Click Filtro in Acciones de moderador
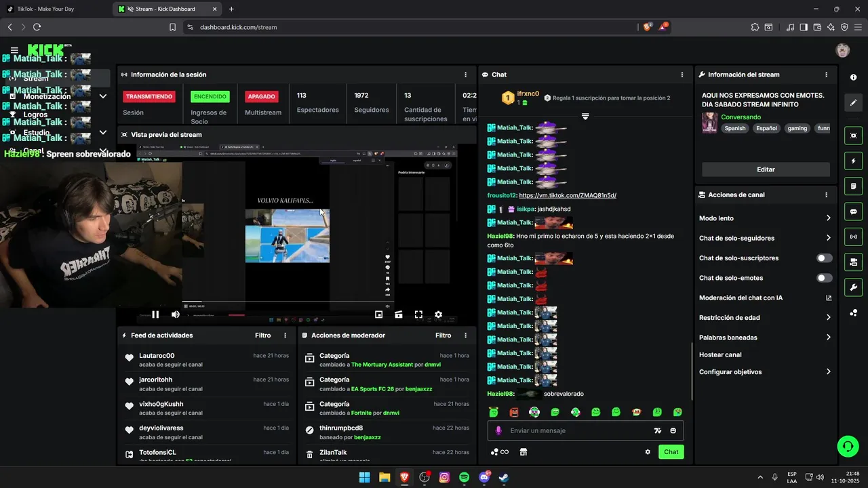This screenshot has height=488, width=868. tap(443, 335)
